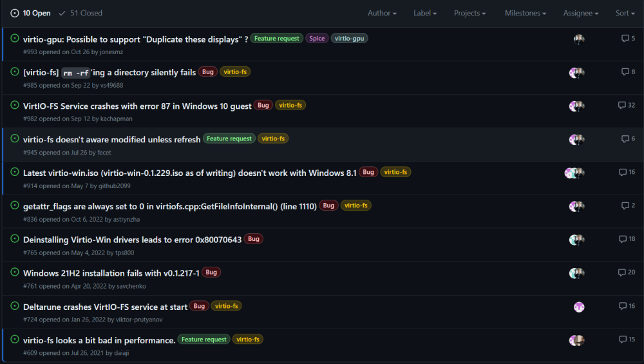Open the 32 comments on error 87 issue
Viewport: 644px width, 364px height.
click(627, 105)
